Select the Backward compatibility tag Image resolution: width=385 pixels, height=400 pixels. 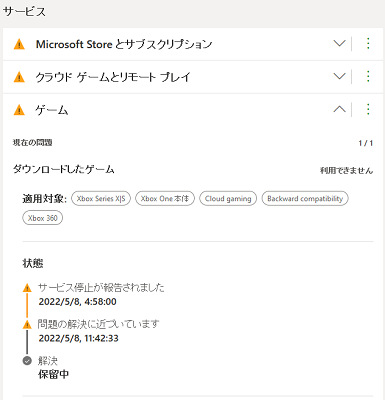(305, 199)
